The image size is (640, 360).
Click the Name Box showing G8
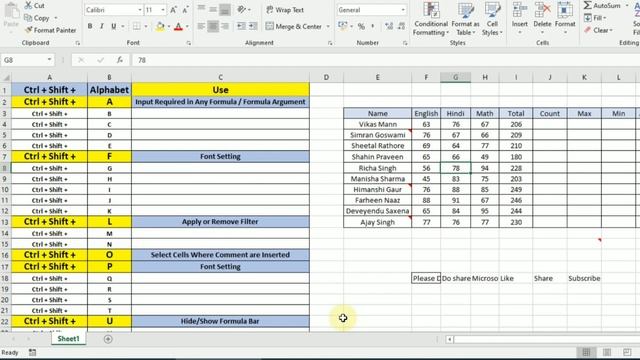(x=24, y=60)
